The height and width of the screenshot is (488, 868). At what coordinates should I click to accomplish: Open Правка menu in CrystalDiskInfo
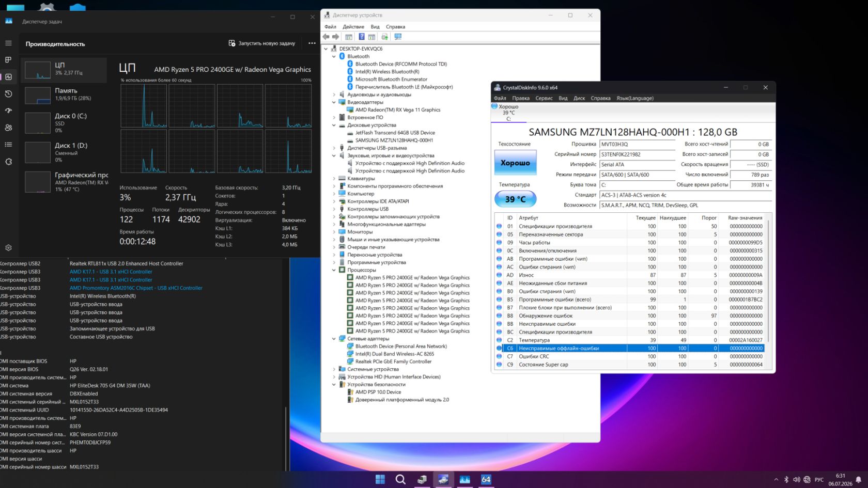tap(521, 98)
